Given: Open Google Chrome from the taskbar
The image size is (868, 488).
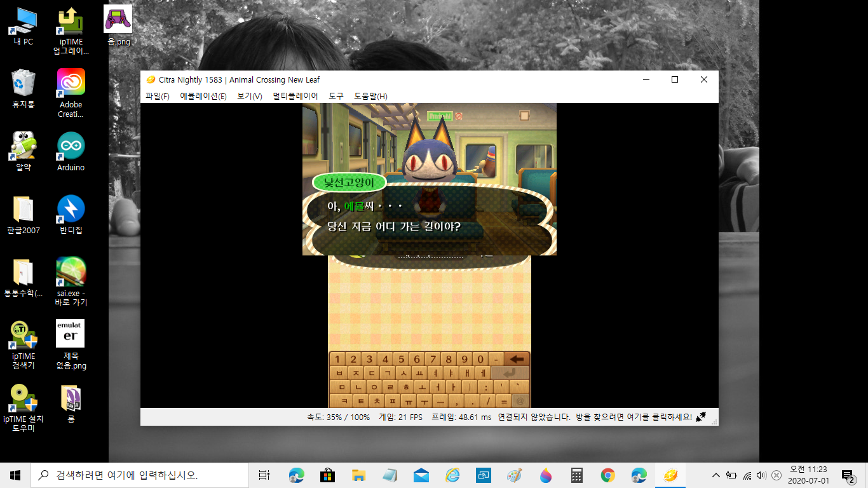Looking at the screenshot, I should (607, 475).
